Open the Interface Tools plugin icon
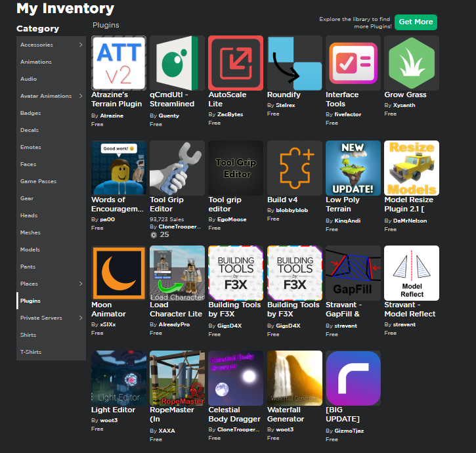 click(353, 63)
